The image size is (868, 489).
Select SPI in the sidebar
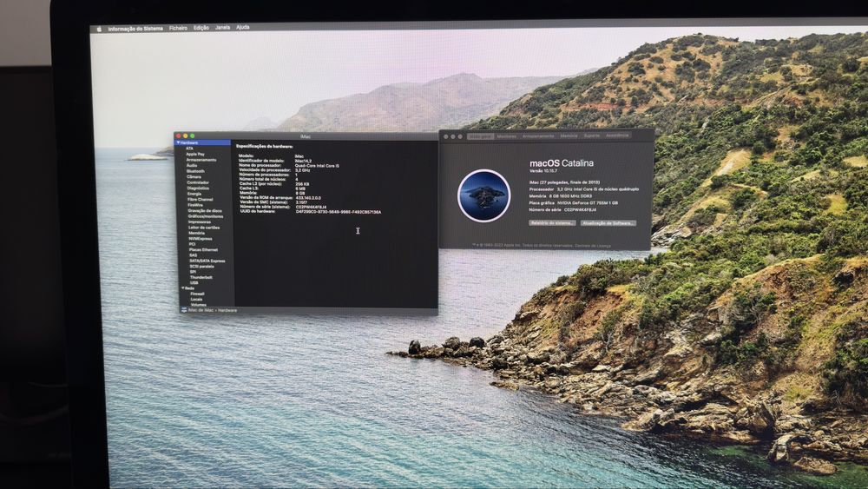193,272
